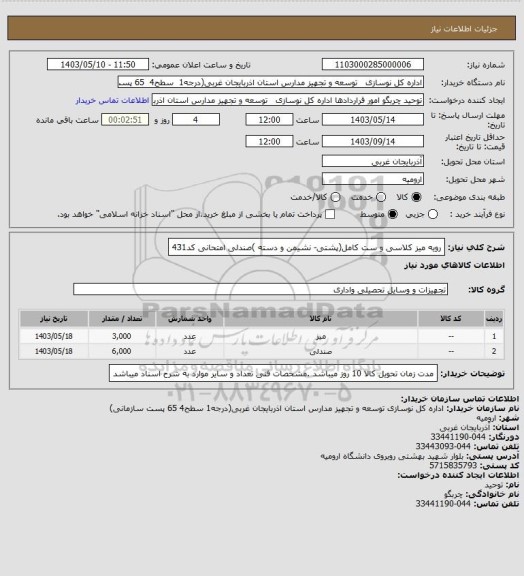Choose the جزیی purchase type radio
Image resolution: width=524 pixels, height=576 pixels.
433,214
